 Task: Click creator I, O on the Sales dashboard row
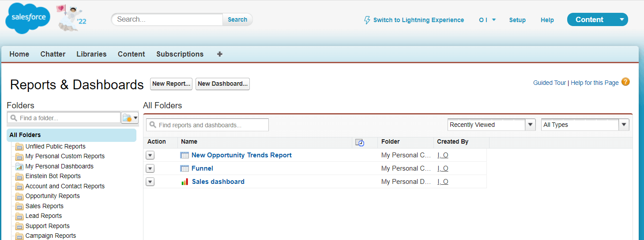coord(443,182)
